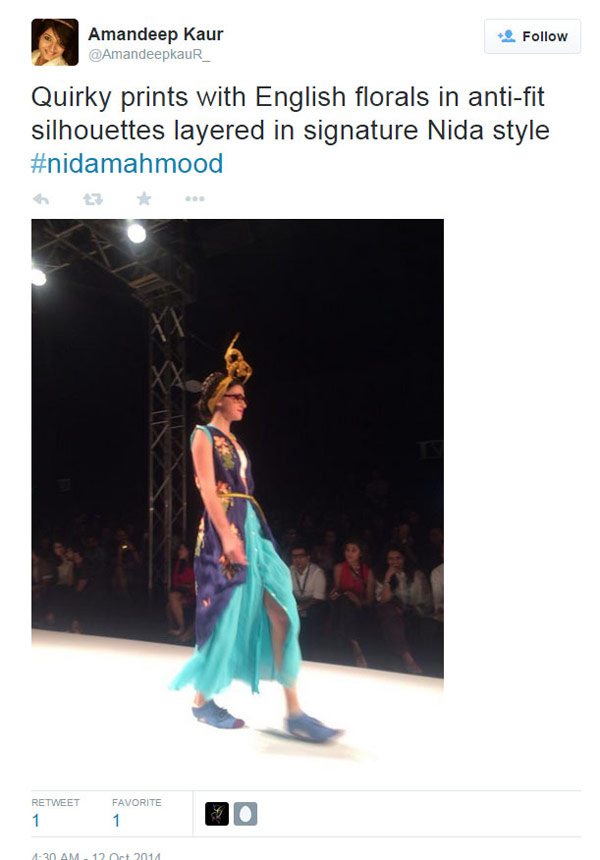Open the #nidamahmood hashtag
The width and height of the screenshot is (600, 860).
[x=127, y=164]
